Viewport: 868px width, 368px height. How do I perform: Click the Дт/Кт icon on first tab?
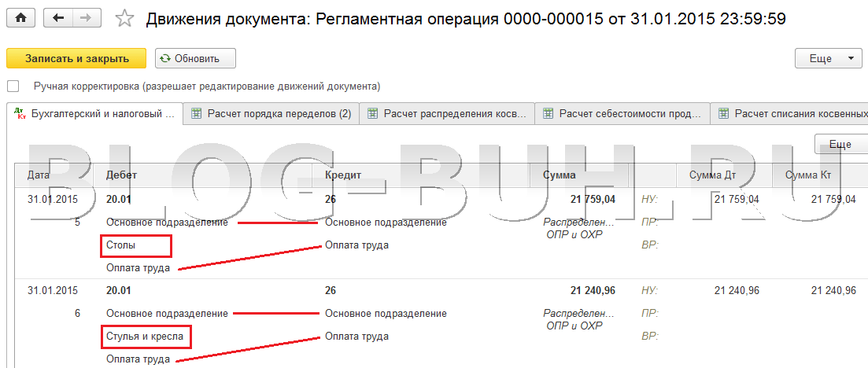point(20,114)
